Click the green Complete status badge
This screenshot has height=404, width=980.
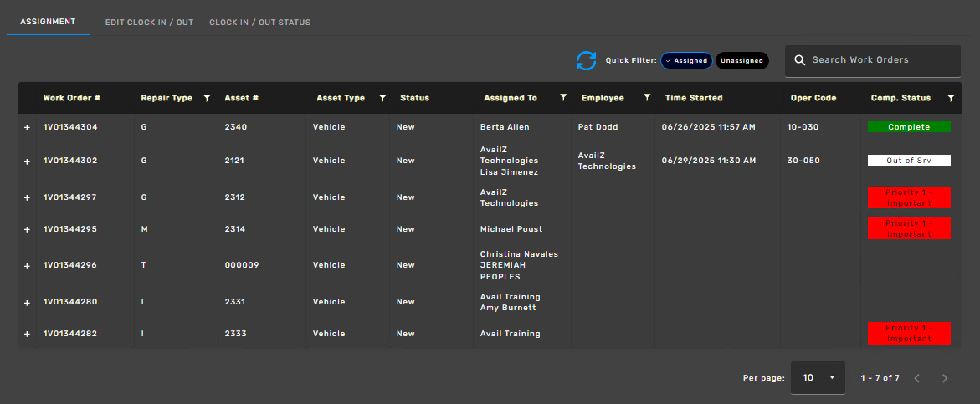pos(909,127)
